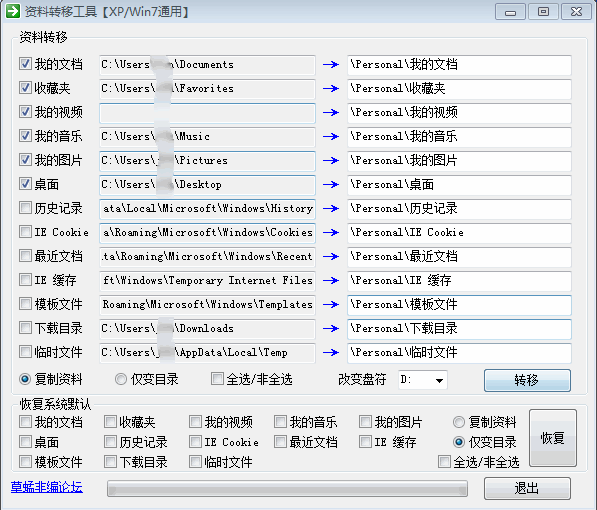The image size is (597, 510).
Task: Click destination field \Personal\我的视频
Action: point(459,113)
